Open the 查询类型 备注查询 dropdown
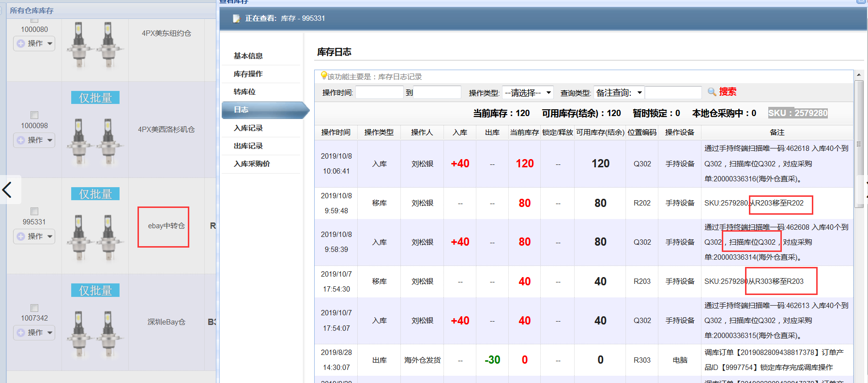868x383 pixels. coord(619,92)
